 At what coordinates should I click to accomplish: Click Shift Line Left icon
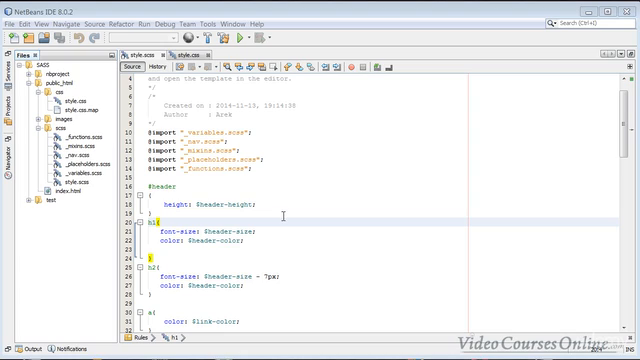[x=325, y=67]
